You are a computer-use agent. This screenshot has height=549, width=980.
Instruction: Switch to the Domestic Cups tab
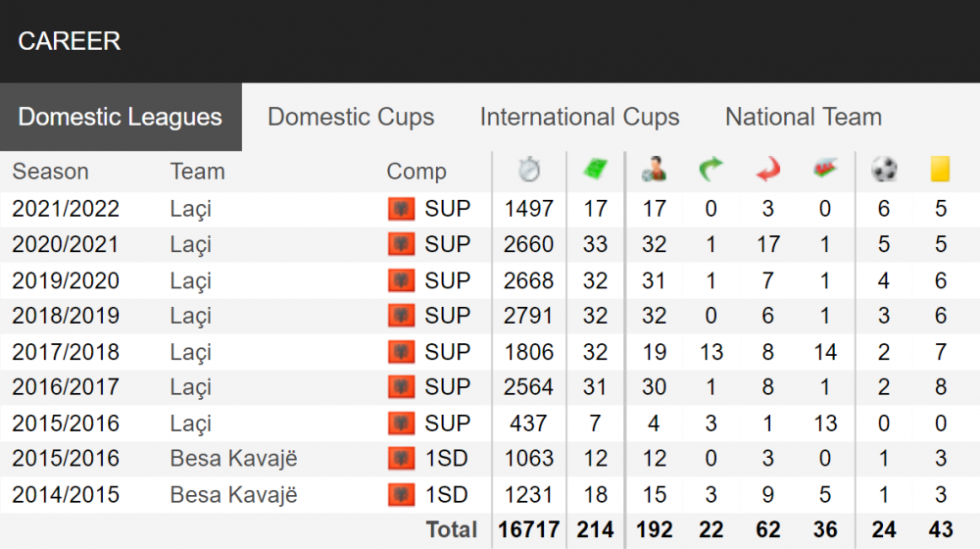click(351, 117)
